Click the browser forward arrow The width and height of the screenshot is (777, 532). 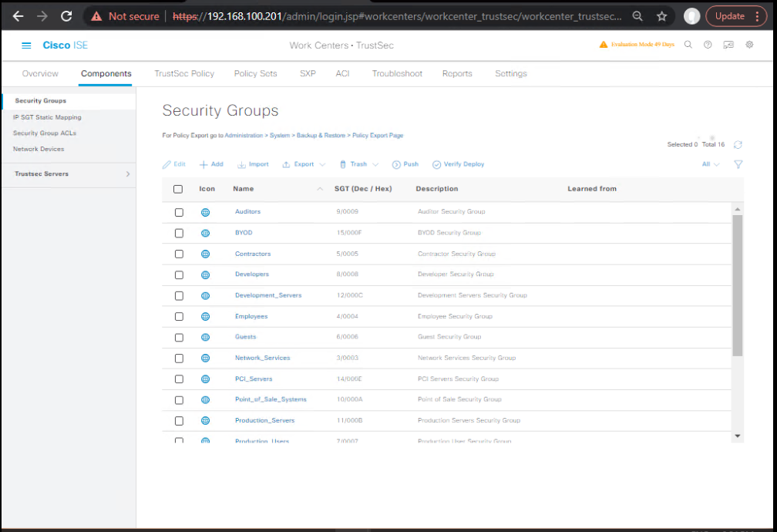click(42, 16)
